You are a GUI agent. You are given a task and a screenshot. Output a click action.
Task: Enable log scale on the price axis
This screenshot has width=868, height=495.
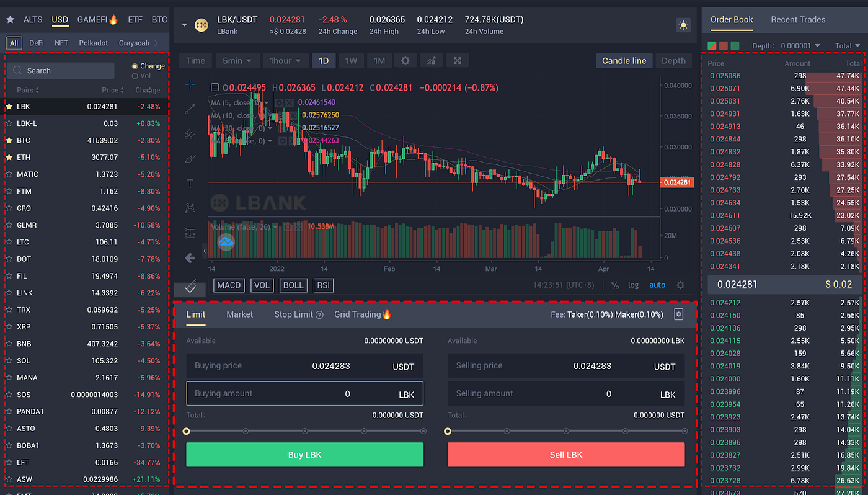(634, 285)
